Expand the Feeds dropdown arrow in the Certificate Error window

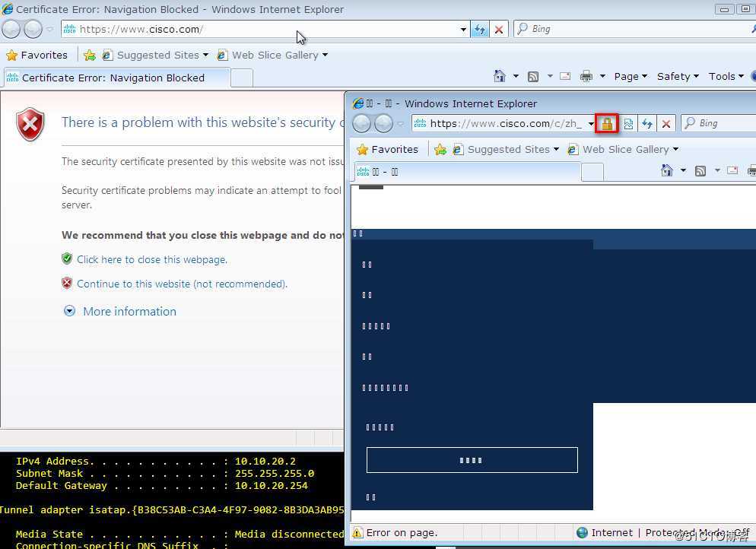point(550,76)
